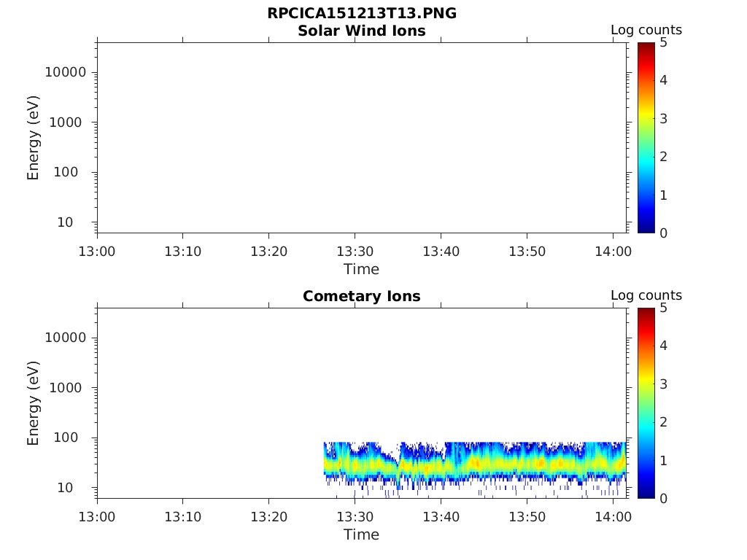
Task: Click the 1 label on Solar Wind colorbar
Action: pyautogui.click(x=664, y=195)
